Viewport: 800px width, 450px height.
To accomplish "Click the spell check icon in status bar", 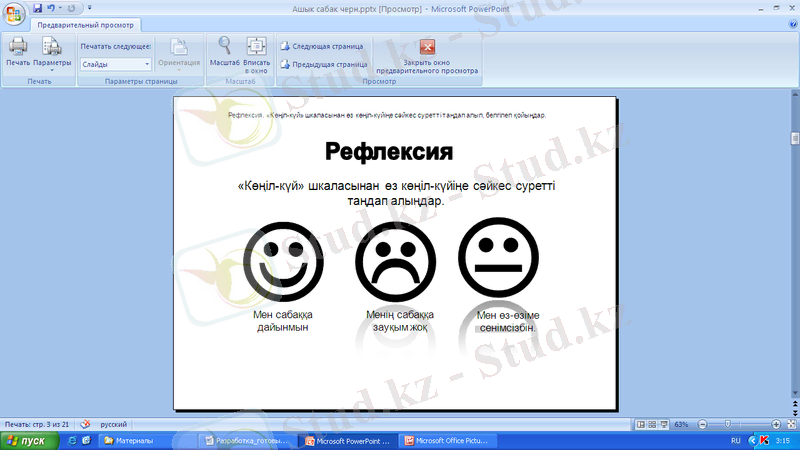I will 85,425.
